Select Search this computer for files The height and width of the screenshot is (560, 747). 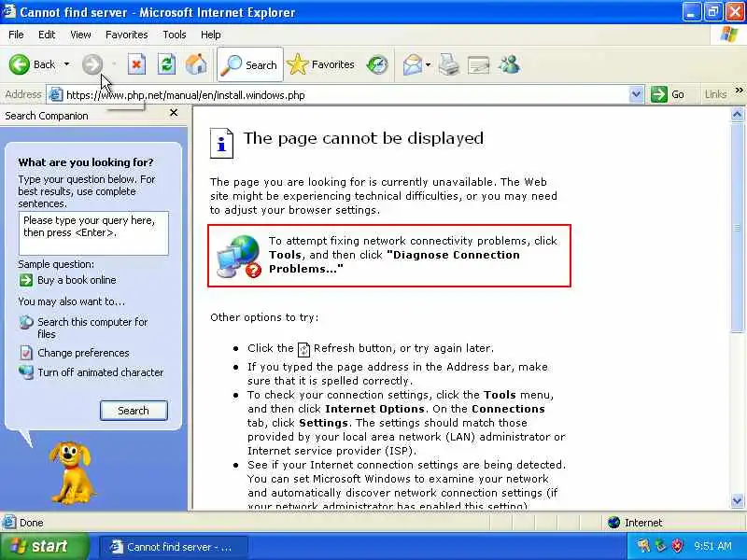(x=92, y=328)
